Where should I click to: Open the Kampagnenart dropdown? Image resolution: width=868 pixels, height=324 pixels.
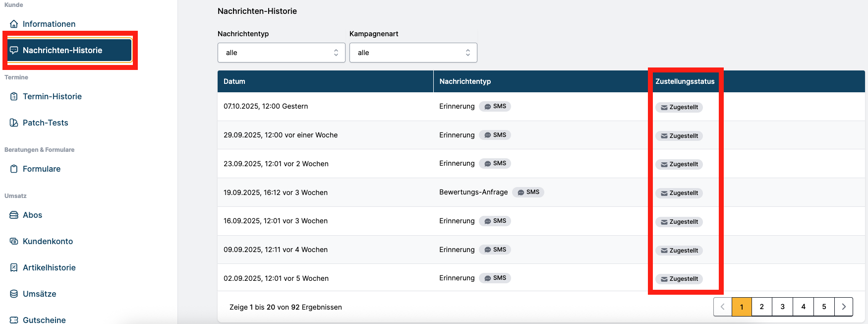[413, 53]
